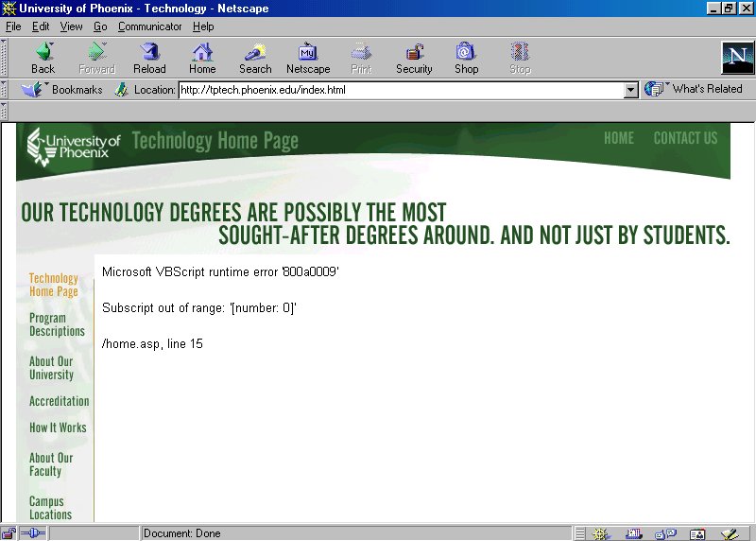The width and height of the screenshot is (756, 541).
Task: Open Technology Home Page sidebar link
Action: [54, 285]
